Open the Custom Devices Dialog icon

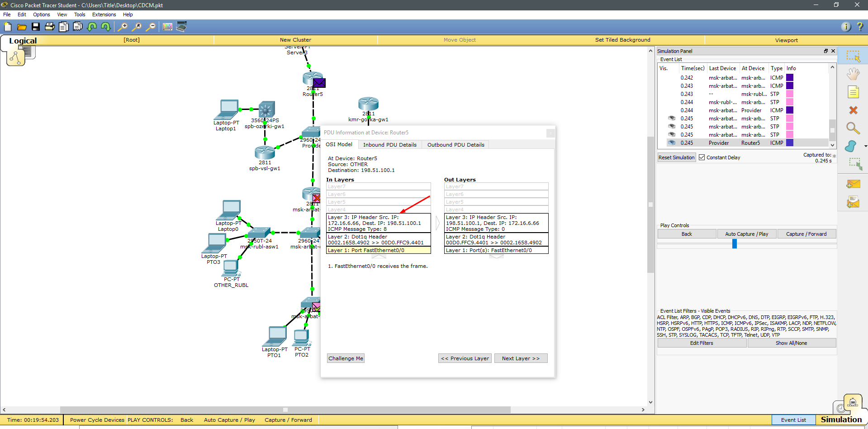point(181,27)
